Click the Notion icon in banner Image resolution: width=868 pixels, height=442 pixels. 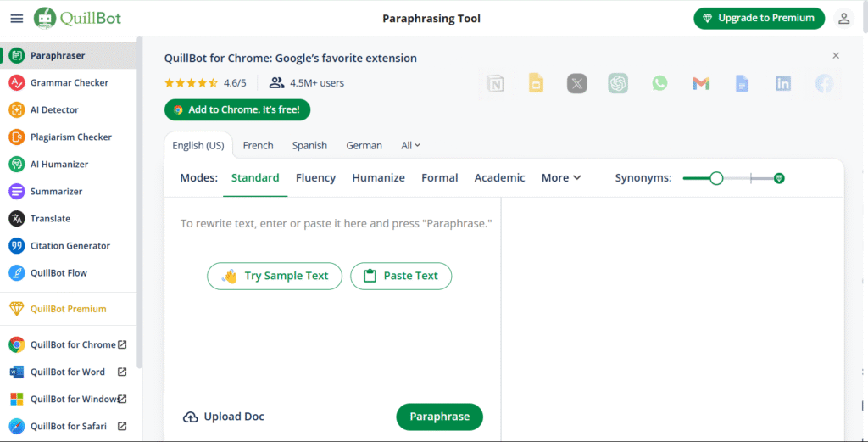pos(495,84)
